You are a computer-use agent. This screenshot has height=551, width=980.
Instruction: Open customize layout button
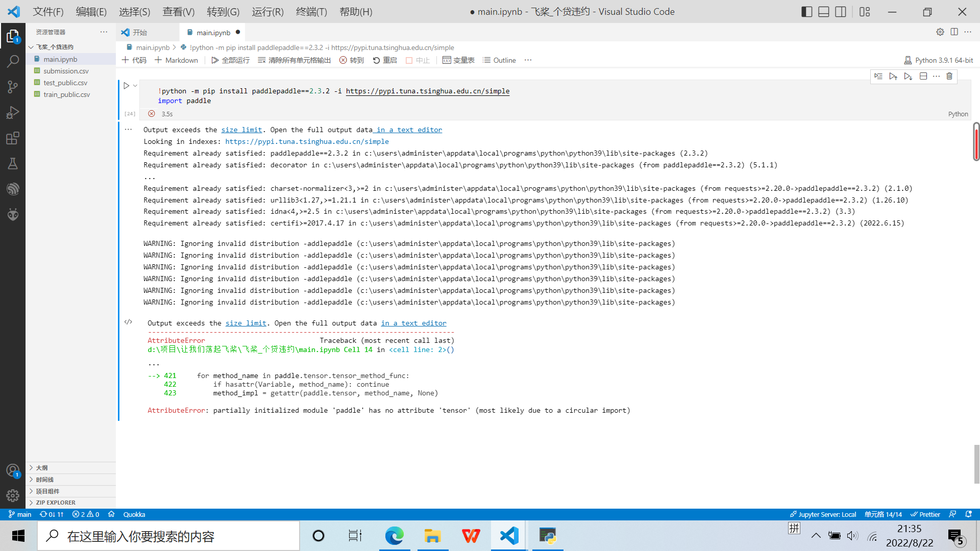click(865, 12)
